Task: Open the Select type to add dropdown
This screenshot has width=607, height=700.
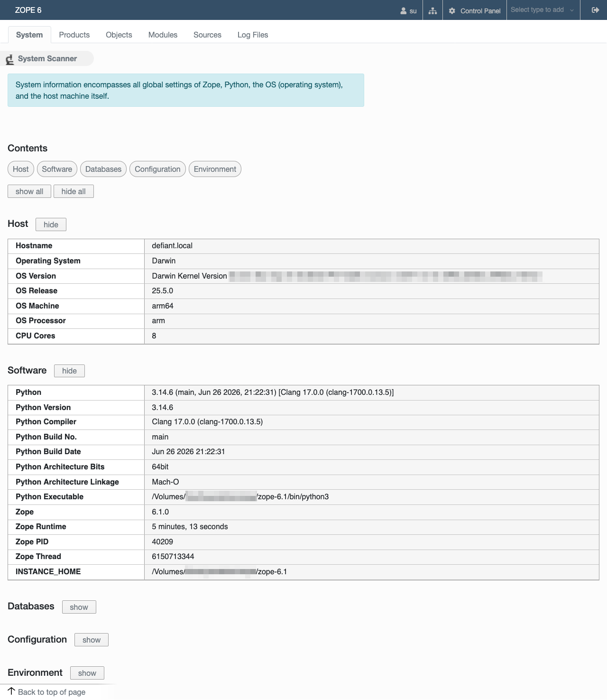Action: 543,10
